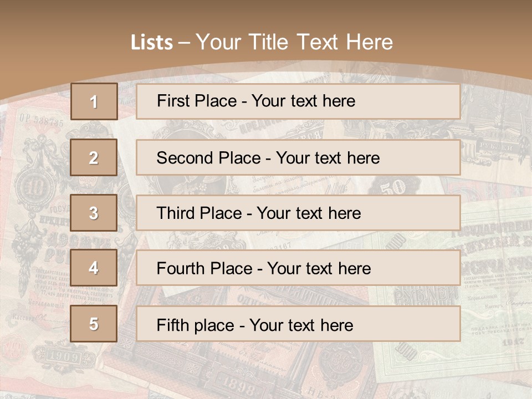Image resolution: width=532 pixels, height=399 pixels.
Task: Click the words 'First Place' in first bar
Action: tap(197, 101)
